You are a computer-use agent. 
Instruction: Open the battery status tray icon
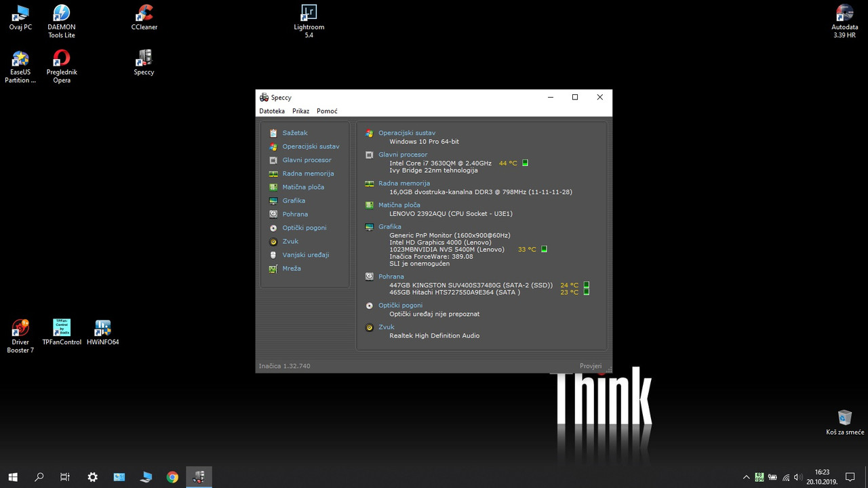pyautogui.click(x=772, y=477)
